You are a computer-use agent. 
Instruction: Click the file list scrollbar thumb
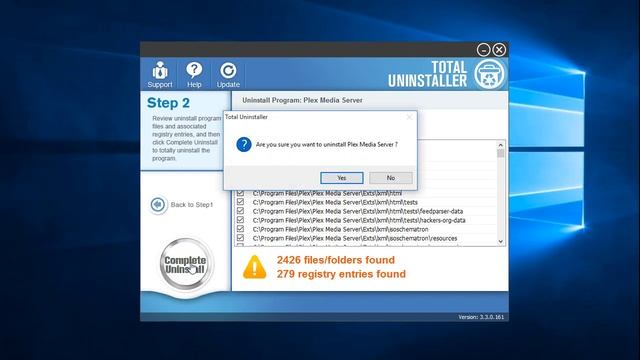pyautogui.click(x=500, y=153)
